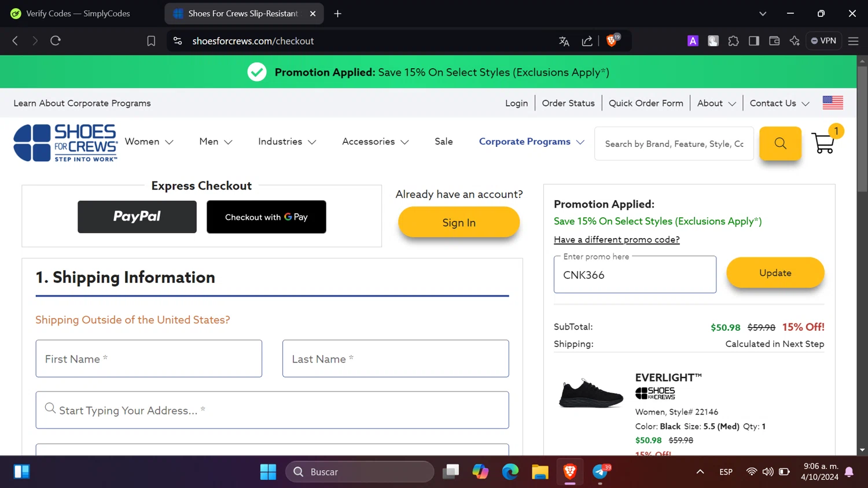Click the taskbar Buscar search box
The width and height of the screenshot is (868, 488).
pos(360,472)
